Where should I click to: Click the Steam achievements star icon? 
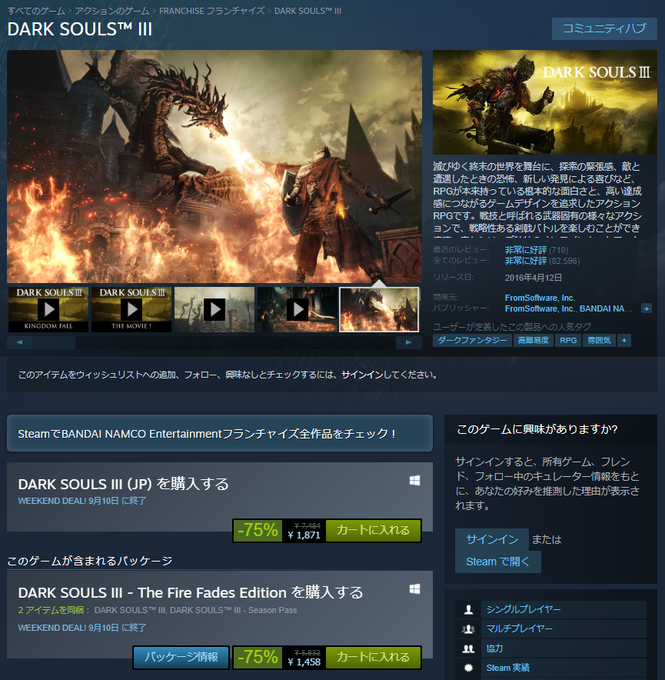pyautogui.click(x=468, y=668)
